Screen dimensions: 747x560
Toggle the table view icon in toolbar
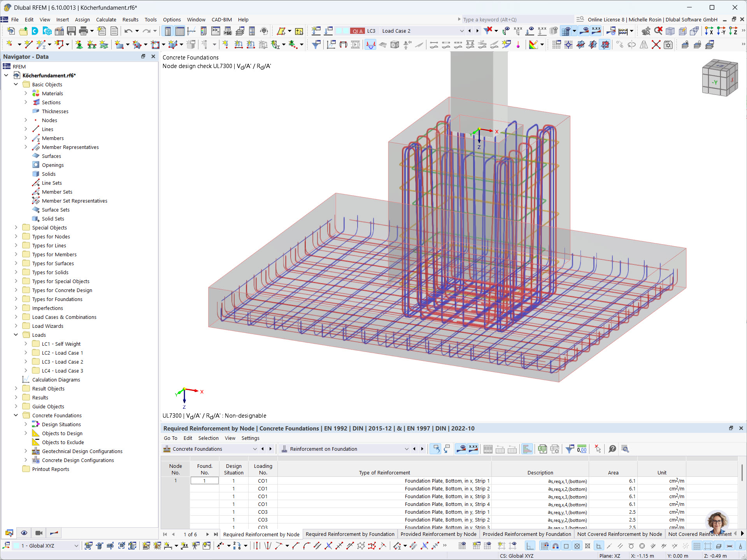pyautogui.click(x=180, y=31)
